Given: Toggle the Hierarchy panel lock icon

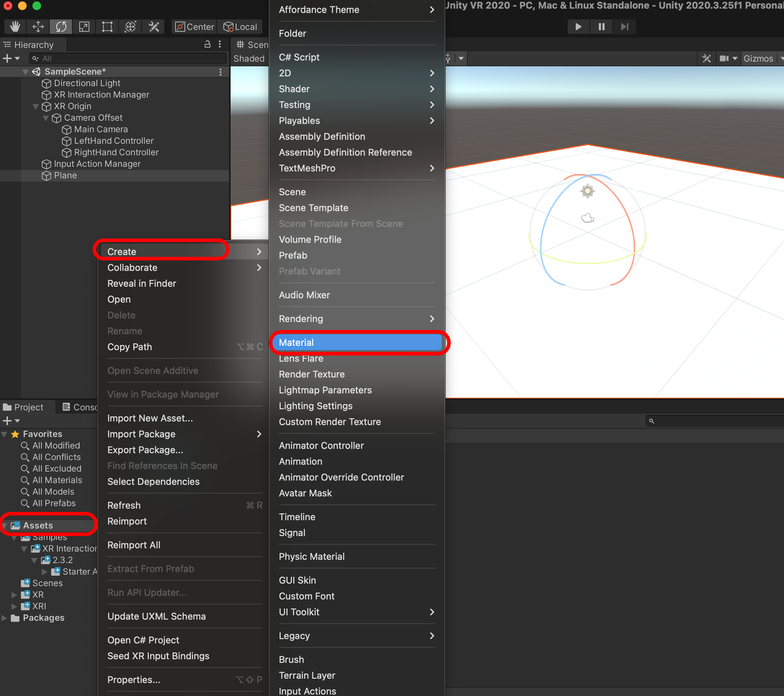Looking at the screenshot, I should pos(207,44).
